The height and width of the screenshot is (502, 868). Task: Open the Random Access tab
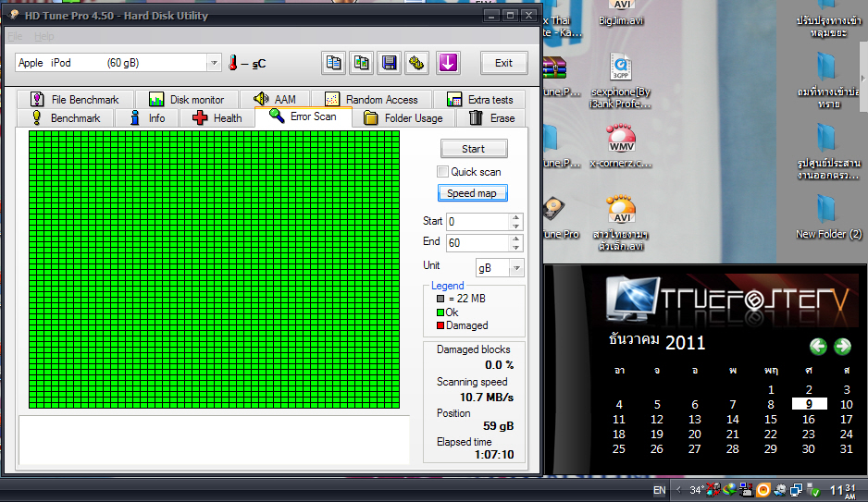point(371,100)
